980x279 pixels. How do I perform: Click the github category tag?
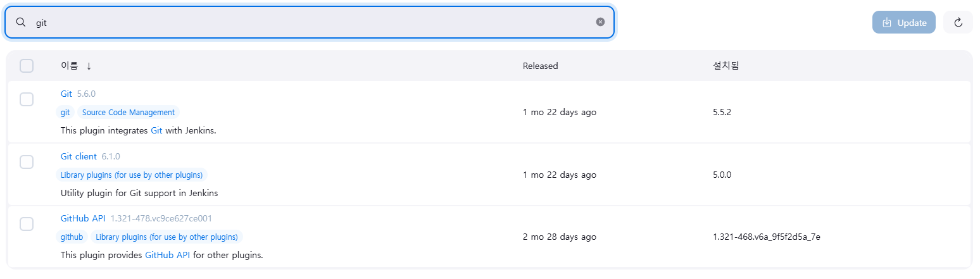click(72, 237)
